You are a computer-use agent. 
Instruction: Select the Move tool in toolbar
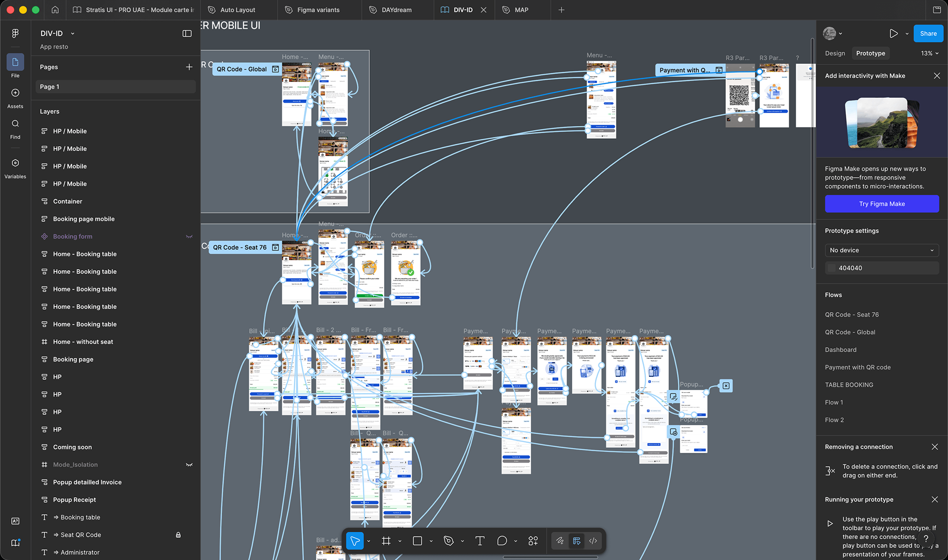(355, 541)
